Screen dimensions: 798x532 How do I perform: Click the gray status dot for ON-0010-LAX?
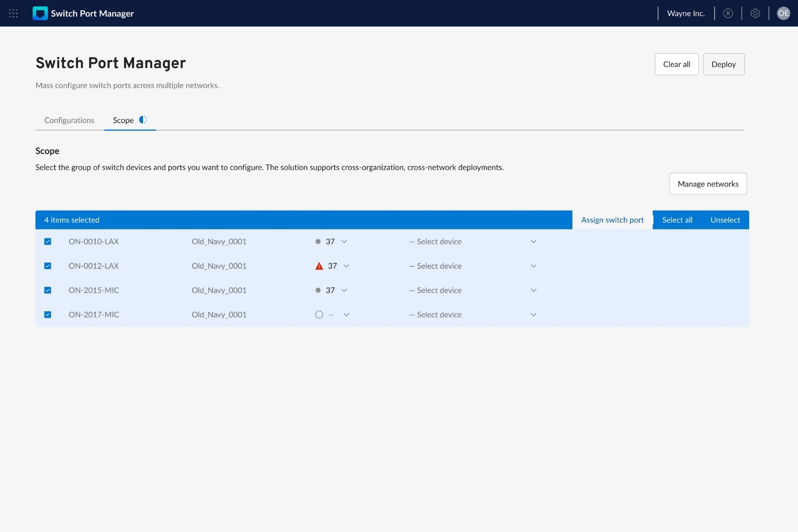[318, 242]
